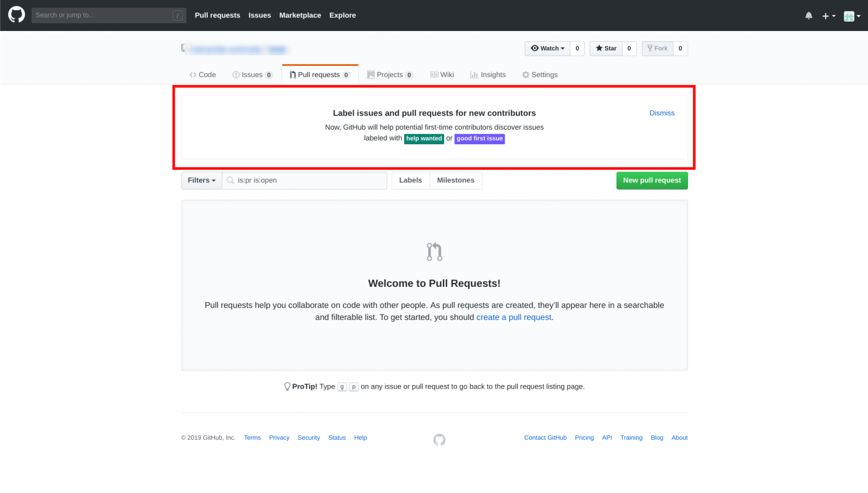Image resolution: width=868 pixels, height=493 pixels.
Task: Open Marketplace in top navigation
Action: (300, 15)
